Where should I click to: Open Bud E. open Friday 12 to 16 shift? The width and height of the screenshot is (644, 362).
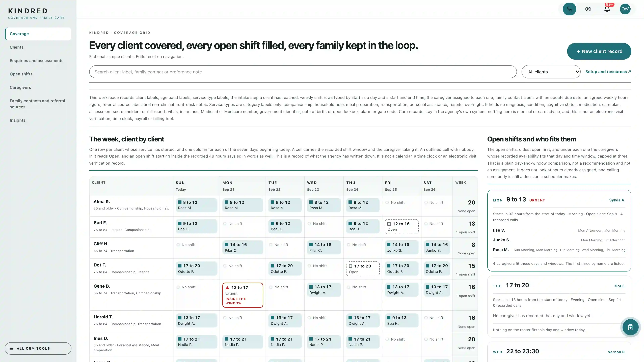pos(401,226)
